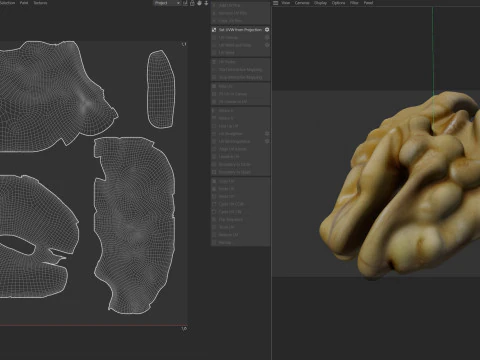
Task: Click the lock icon beside Project dropdown
Action: pos(192,3)
